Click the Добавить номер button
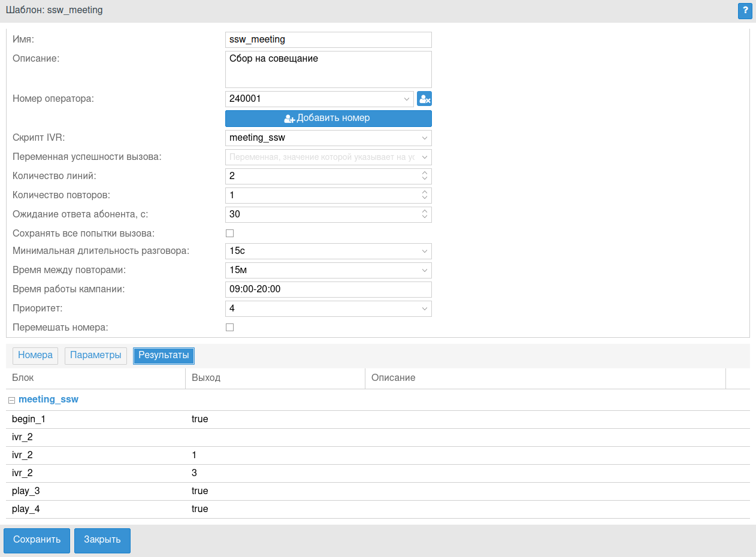Image resolution: width=756 pixels, height=557 pixels. (x=328, y=119)
